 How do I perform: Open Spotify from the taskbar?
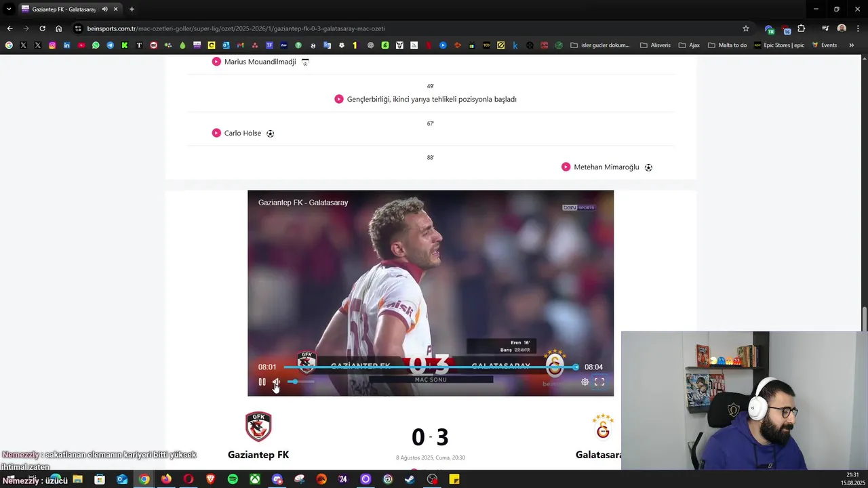click(233, 479)
